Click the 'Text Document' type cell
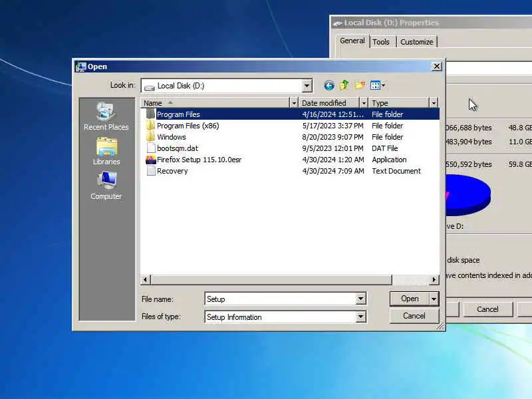Viewport: 532px width, 399px height. [x=396, y=171]
